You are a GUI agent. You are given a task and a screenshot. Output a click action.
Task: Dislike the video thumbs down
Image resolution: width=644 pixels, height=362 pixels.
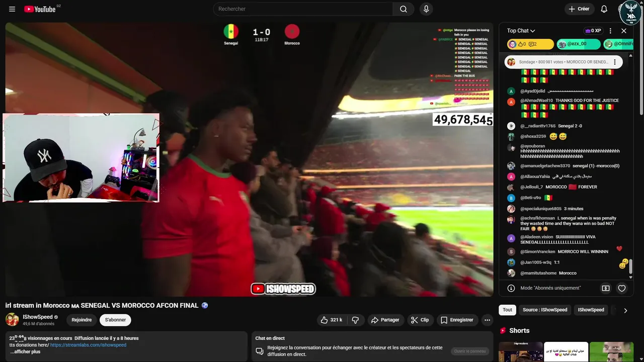(x=355, y=320)
